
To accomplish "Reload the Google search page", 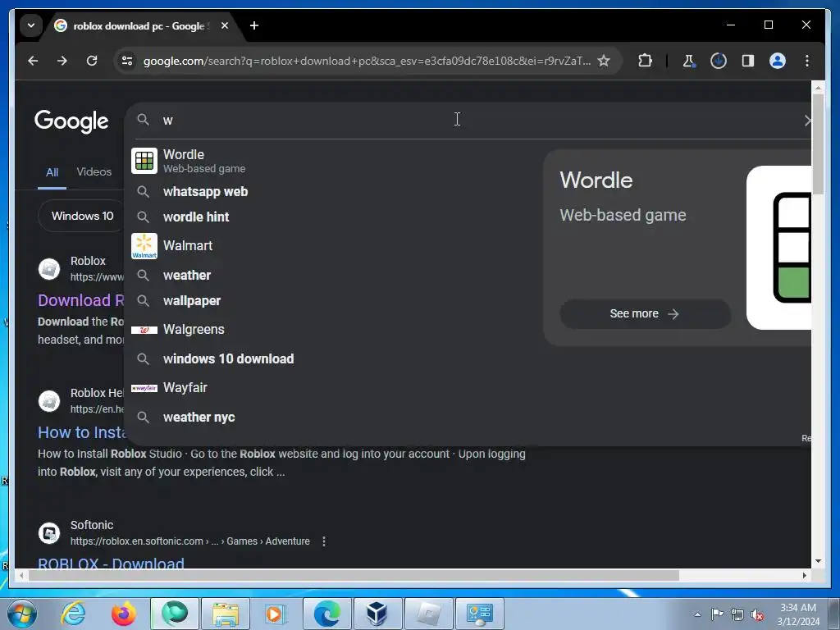I will coord(92,61).
